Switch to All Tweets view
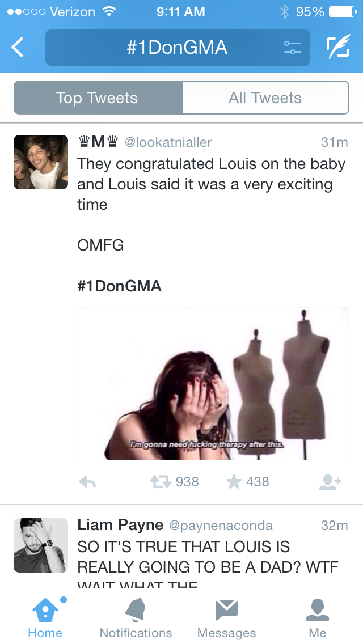The height and width of the screenshot is (644, 363). (x=265, y=98)
